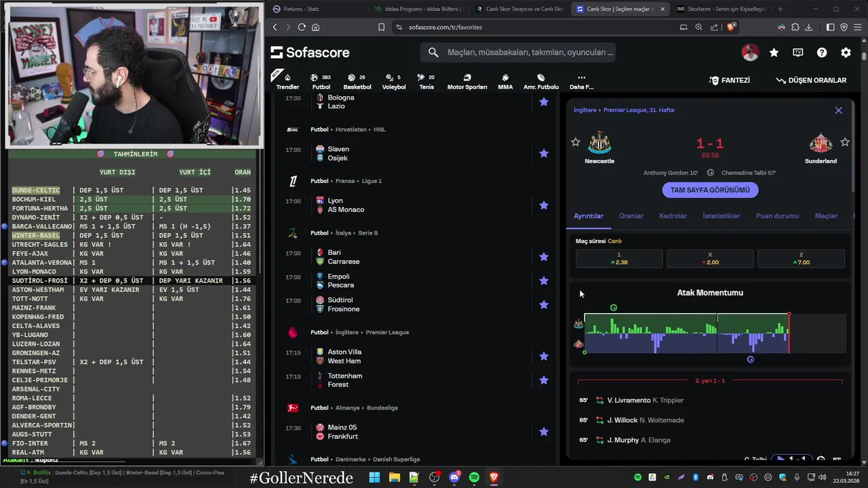Expand the Daha F... more sports menu
The image size is (868, 488).
(581, 81)
